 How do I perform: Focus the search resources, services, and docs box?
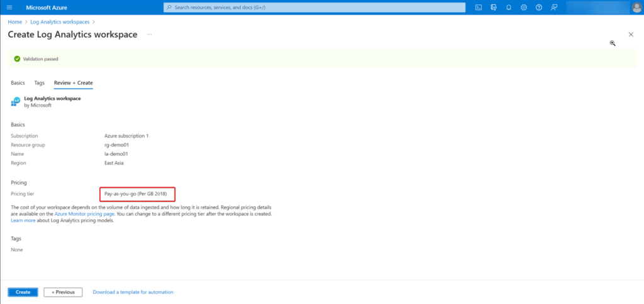314,8
